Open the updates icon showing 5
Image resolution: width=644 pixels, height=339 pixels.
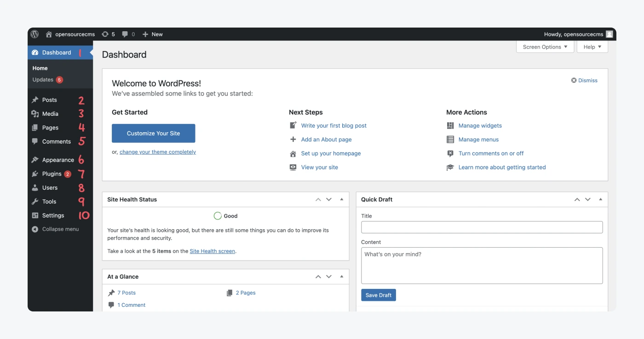[105, 34]
